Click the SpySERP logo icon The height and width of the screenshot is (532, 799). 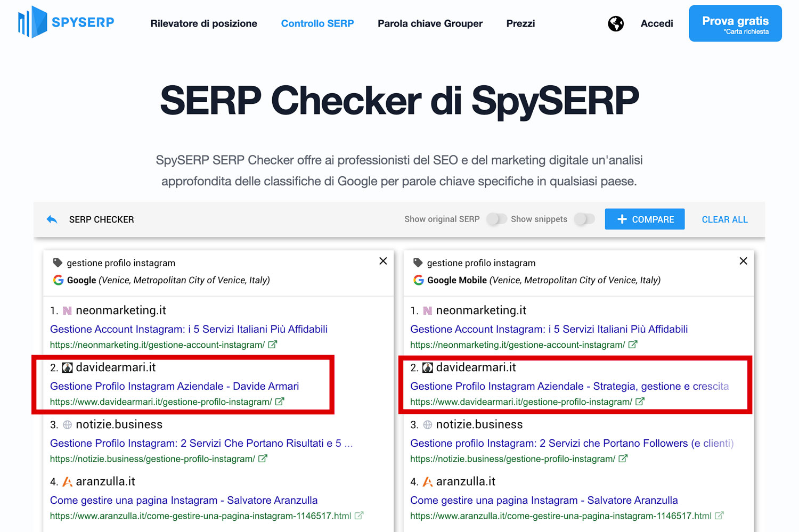(32, 22)
